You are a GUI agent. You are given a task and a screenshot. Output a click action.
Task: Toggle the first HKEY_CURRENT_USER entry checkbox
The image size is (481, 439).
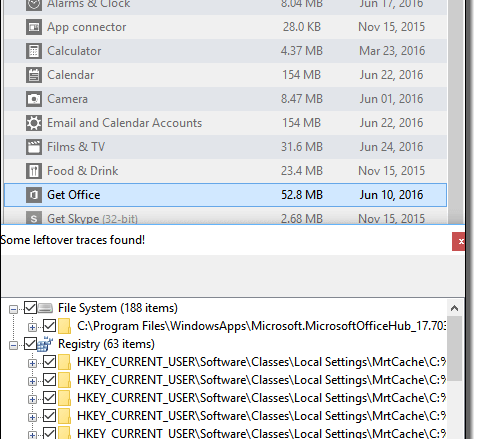[x=49, y=362]
